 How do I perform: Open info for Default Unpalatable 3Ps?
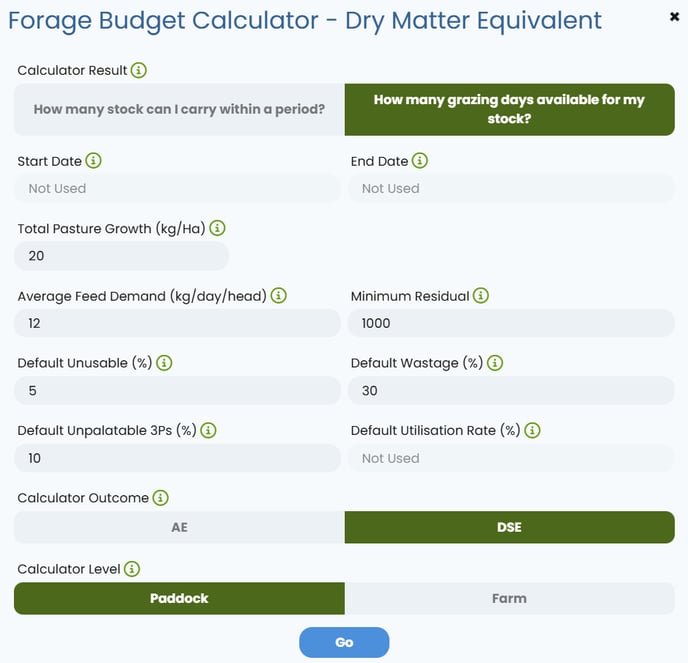(x=208, y=430)
